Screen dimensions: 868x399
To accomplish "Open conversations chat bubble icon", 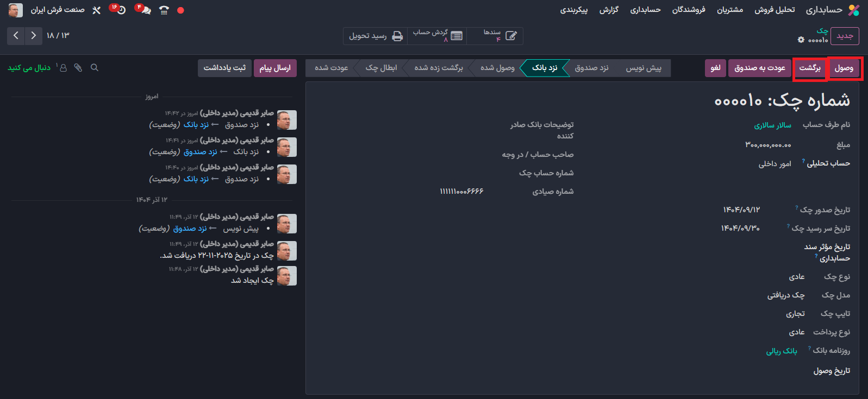I will coord(145,10).
